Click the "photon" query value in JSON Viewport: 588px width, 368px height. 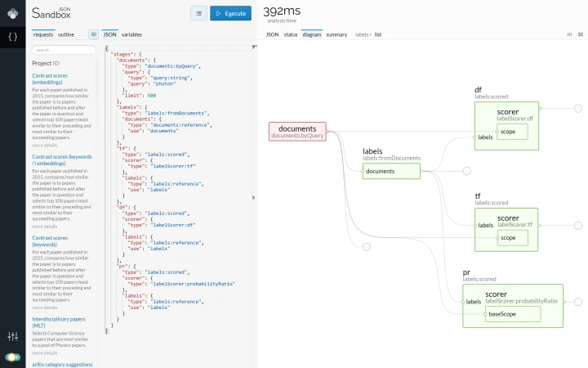[164, 83]
